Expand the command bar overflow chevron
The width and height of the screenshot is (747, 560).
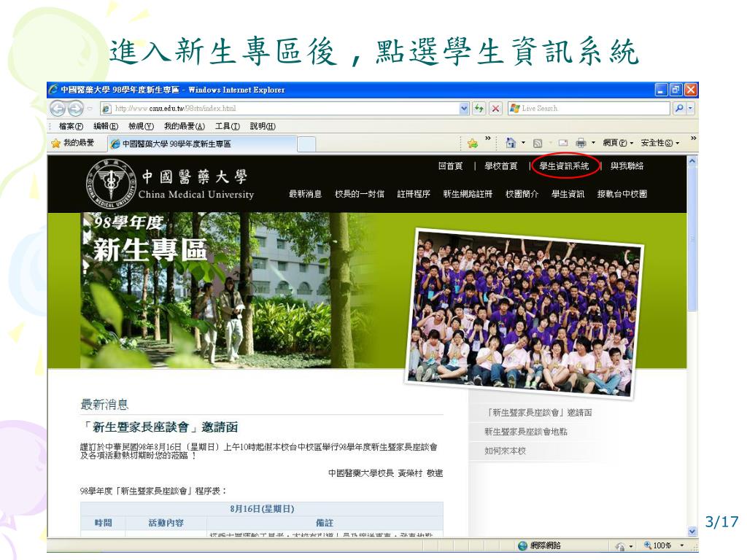coord(694,139)
